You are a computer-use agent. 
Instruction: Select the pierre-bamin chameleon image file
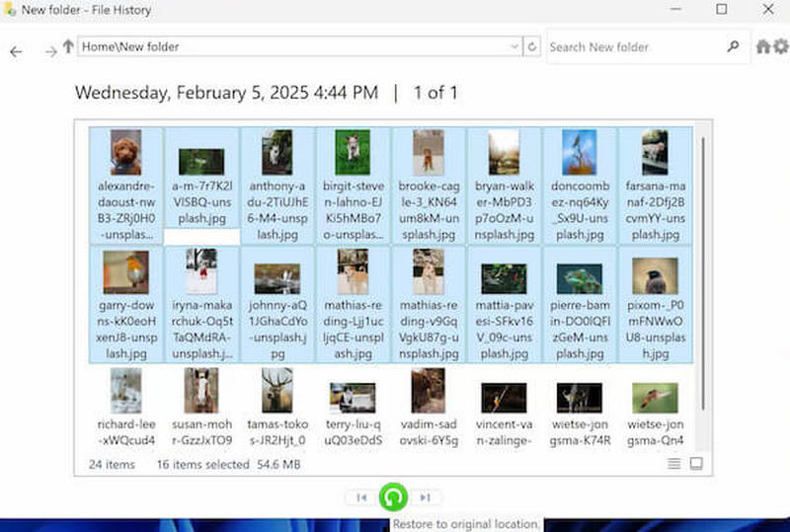click(x=579, y=278)
